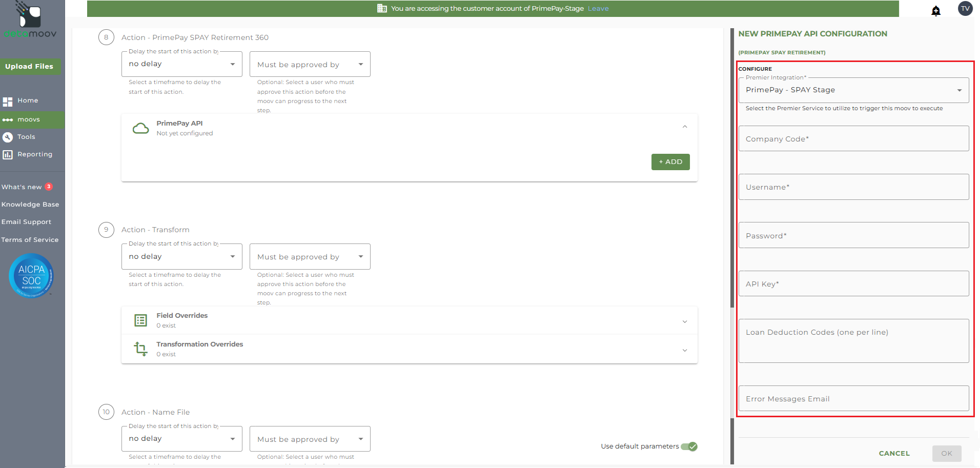Screen dimensions: 980x468
Task: Open the TV user avatar menu
Action: pos(965,8)
